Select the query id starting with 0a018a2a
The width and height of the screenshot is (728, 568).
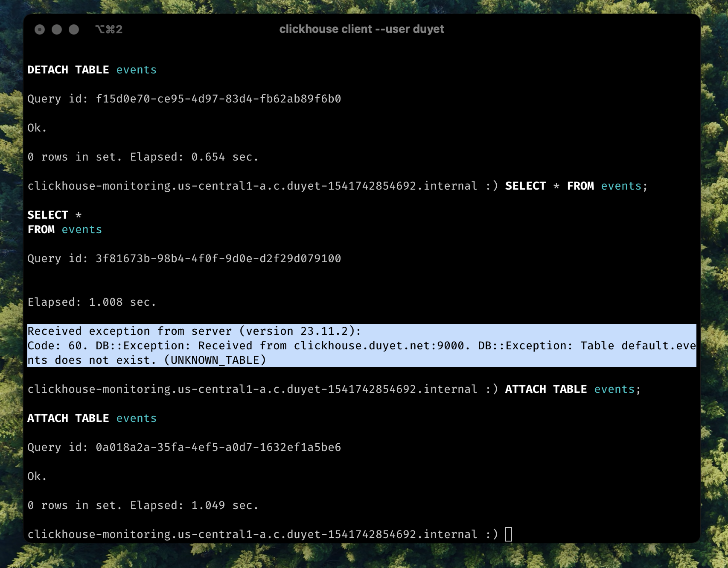click(x=218, y=447)
